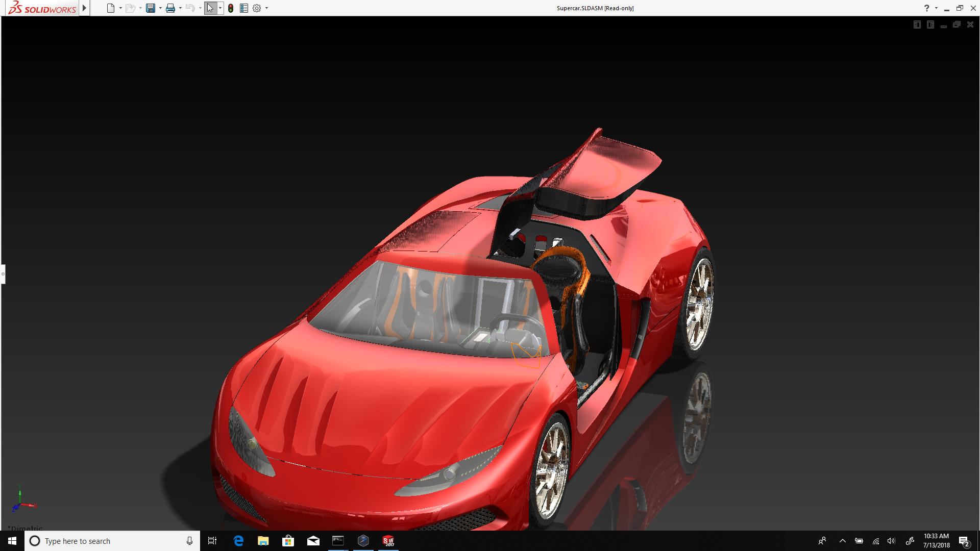Viewport: 980px width, 551px height.
Task: Open the Save options dropdown arrow
Action: tap(160, 8)
